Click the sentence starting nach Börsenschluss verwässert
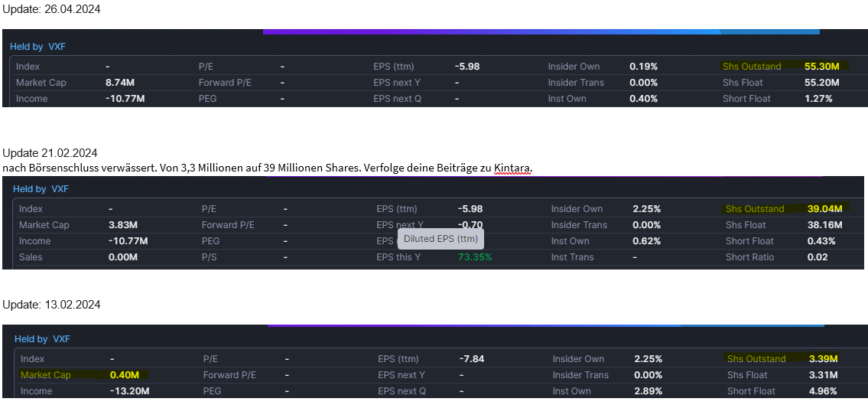 coord(268,168)
